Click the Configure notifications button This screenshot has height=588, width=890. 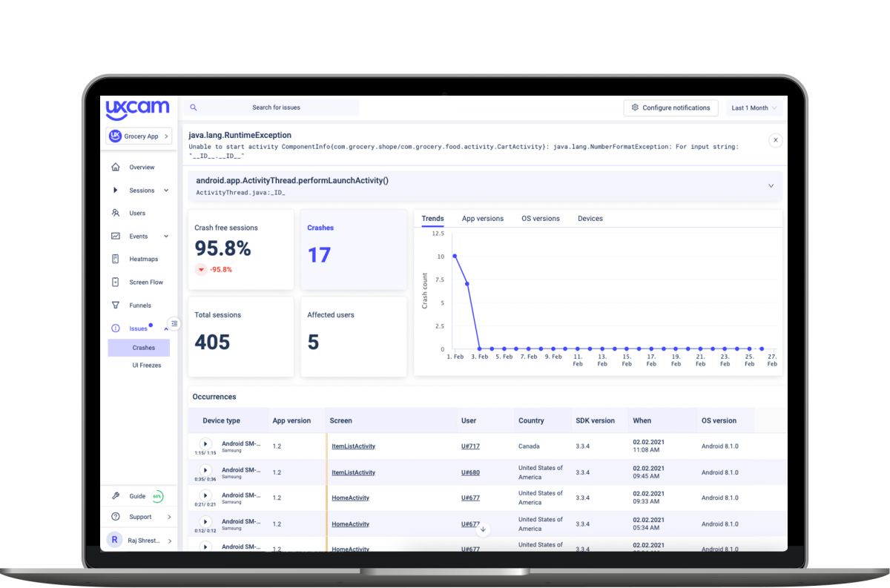coord(670,108)
